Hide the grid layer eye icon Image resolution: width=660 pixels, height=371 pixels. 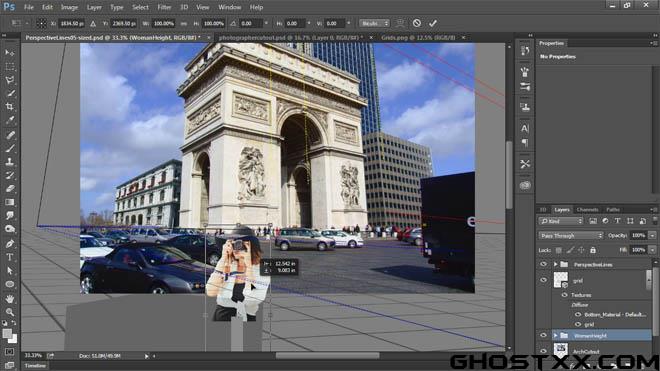543,280
